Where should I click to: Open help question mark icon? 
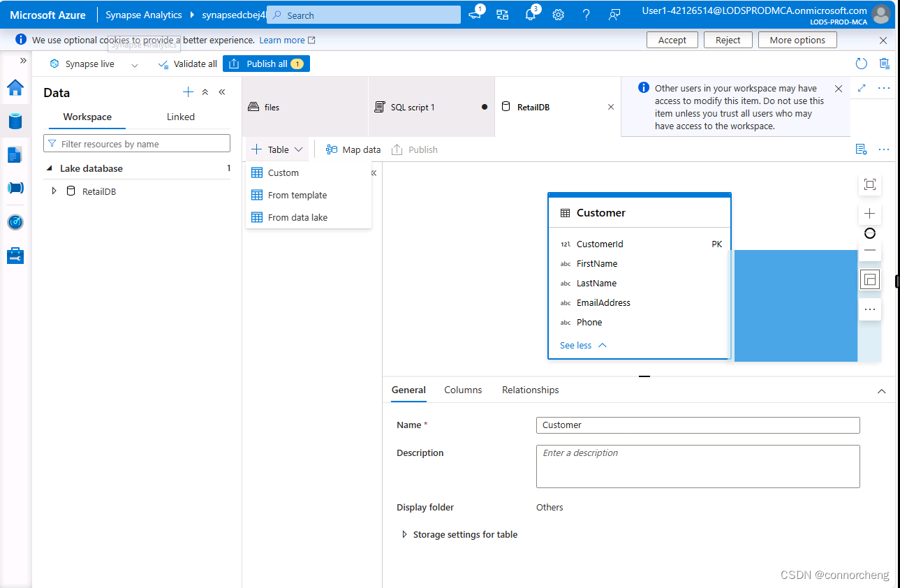[587, 15]
